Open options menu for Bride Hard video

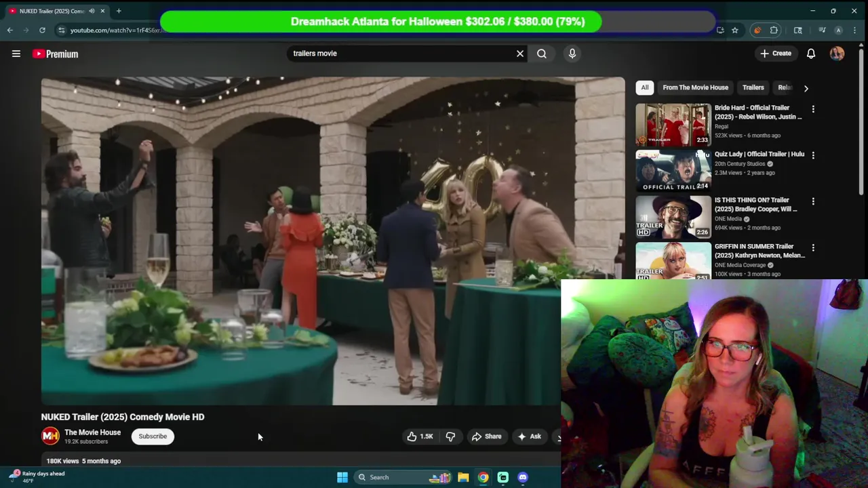pos(813,109)
